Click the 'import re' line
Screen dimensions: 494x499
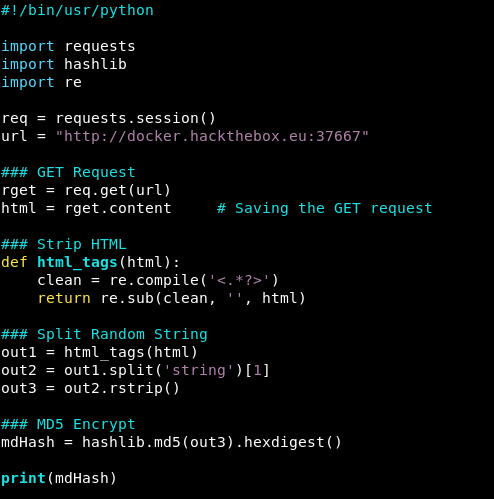pyautogui.click(x=41, y=82)
